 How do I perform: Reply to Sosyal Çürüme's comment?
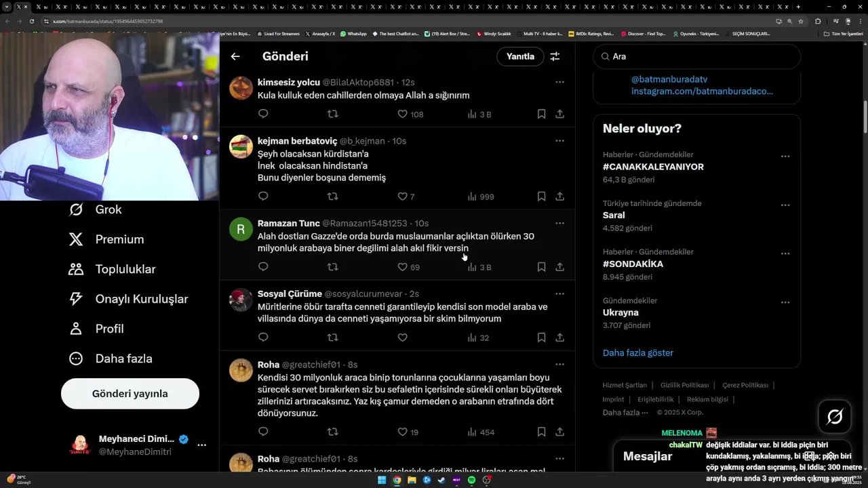click(x=263, y=338)
